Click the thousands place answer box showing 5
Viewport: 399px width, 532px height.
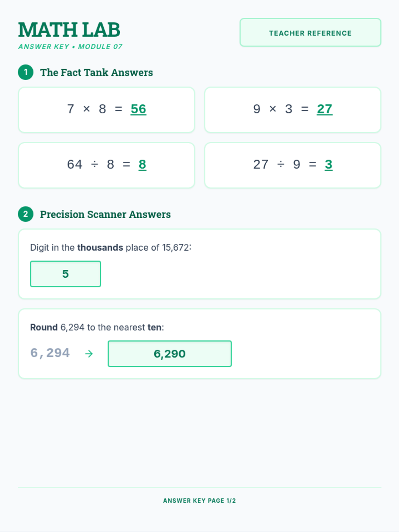66,274
